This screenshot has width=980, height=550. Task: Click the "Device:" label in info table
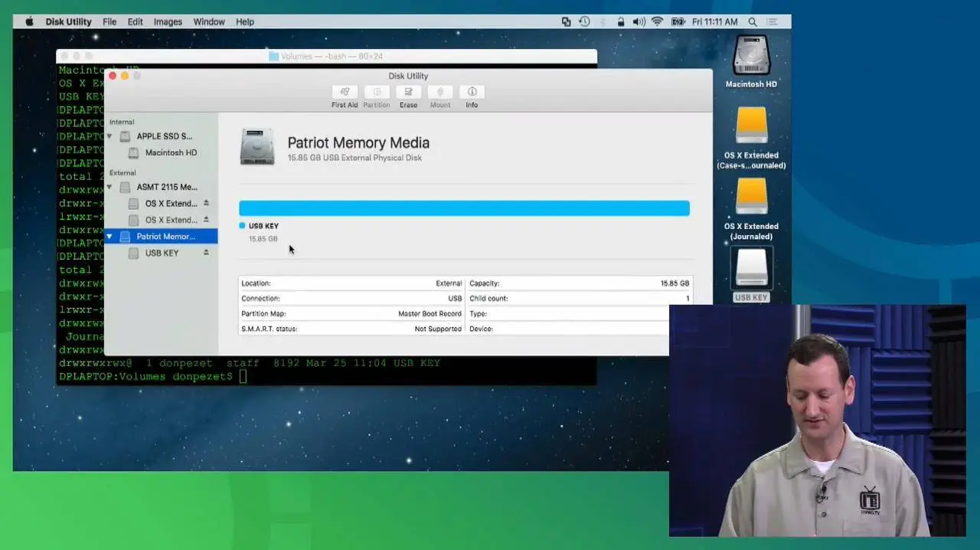(481, 329)
